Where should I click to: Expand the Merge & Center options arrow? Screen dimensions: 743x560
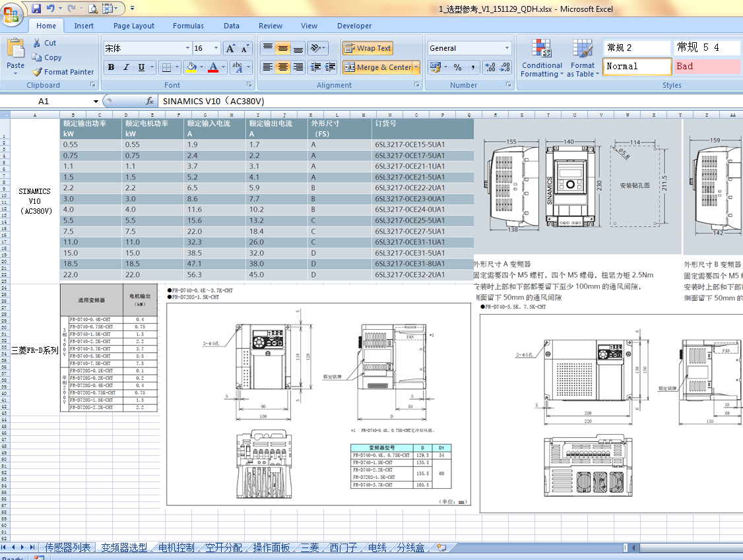click(416, 67)
